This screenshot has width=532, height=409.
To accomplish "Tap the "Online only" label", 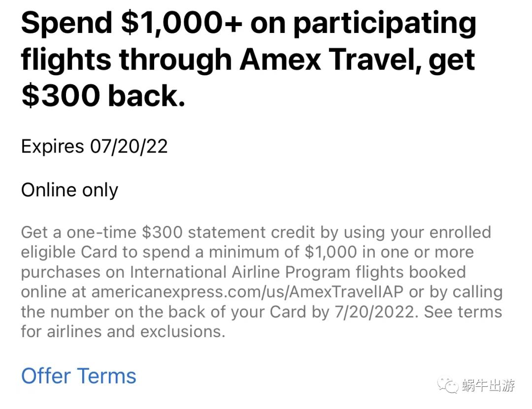I will coord(69,190).
